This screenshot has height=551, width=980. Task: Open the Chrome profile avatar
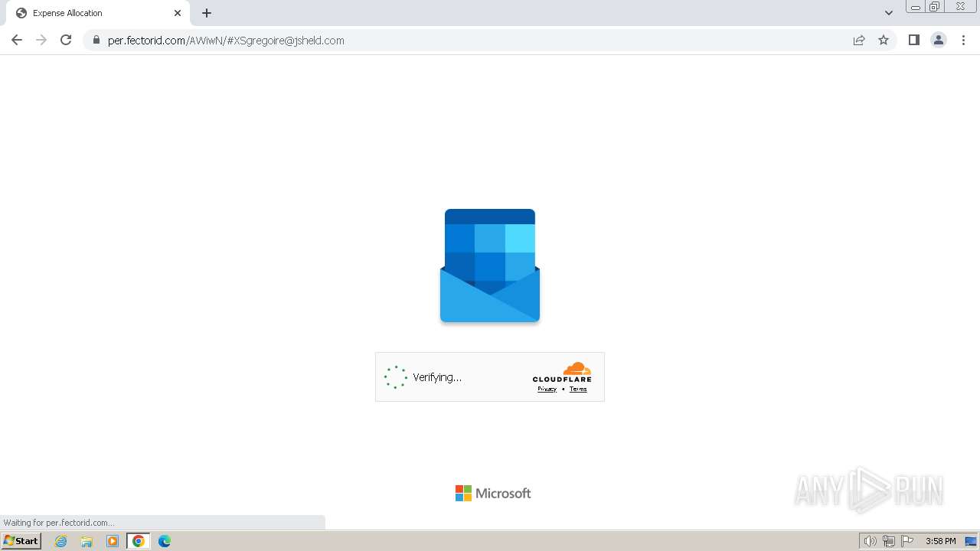939,40
